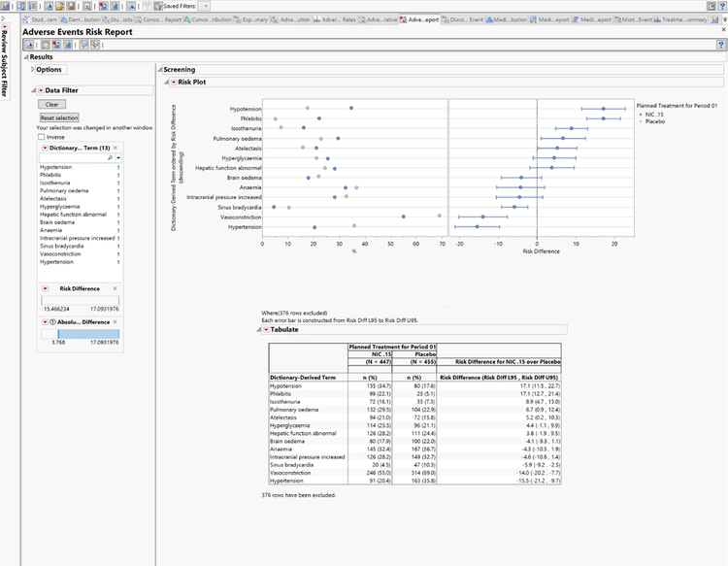The height and width of the screenshot is (566, 728).
Task: Click the Risk Plot red triangle menu icon
Action: (173, 83)
